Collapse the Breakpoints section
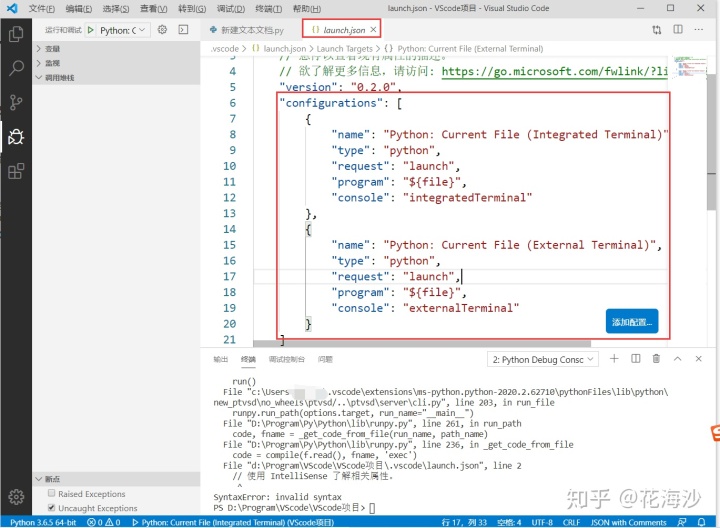The width and height of the screenshot is (720, 528). [116, 479]
